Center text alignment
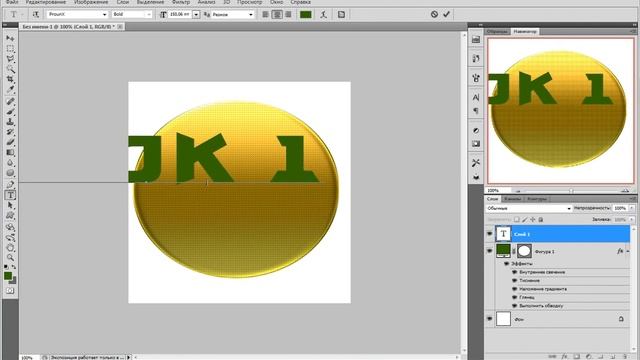Image resolution: width=640 pixels, height=360 pixels. coord(277,14)
